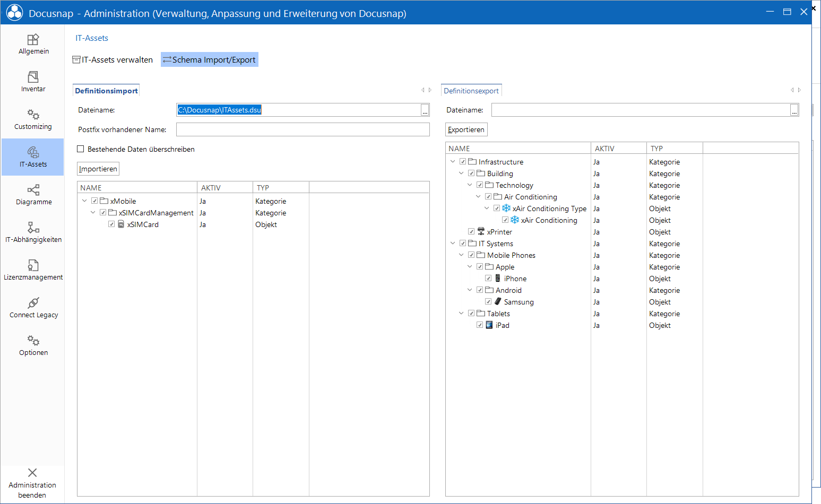Open the IT-Abhängigkeiten sidebar section

[33, 232]
